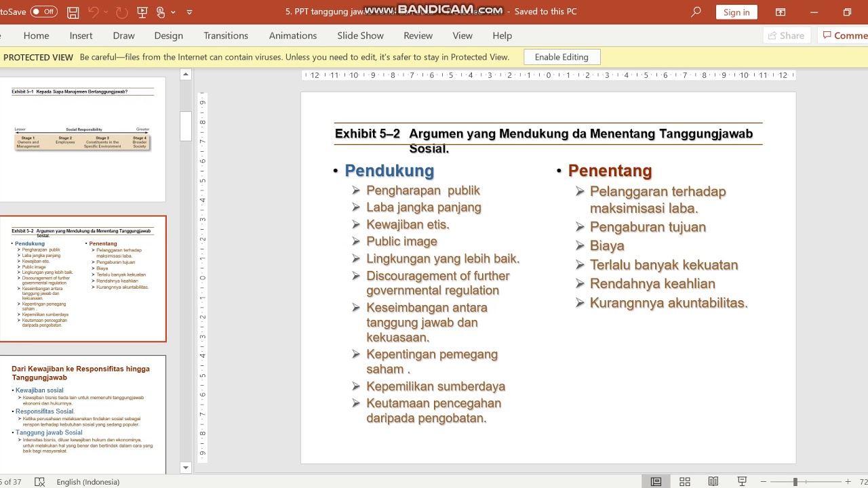Click 'Biaya' bullet

607,246
